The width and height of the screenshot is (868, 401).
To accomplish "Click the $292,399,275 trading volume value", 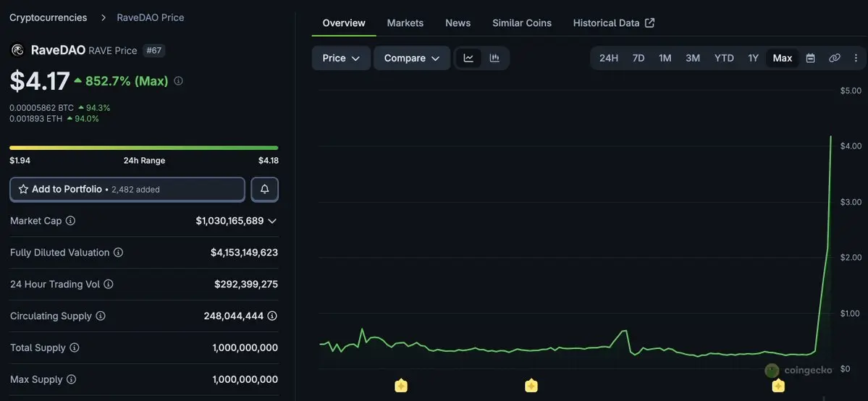I will coord(246,284).
